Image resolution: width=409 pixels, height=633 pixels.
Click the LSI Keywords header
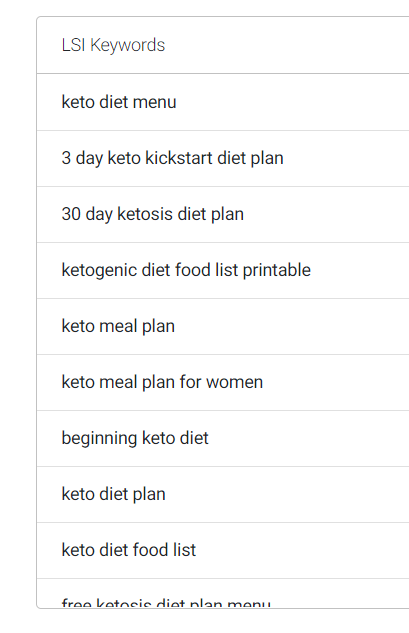(x=113, y=45)
